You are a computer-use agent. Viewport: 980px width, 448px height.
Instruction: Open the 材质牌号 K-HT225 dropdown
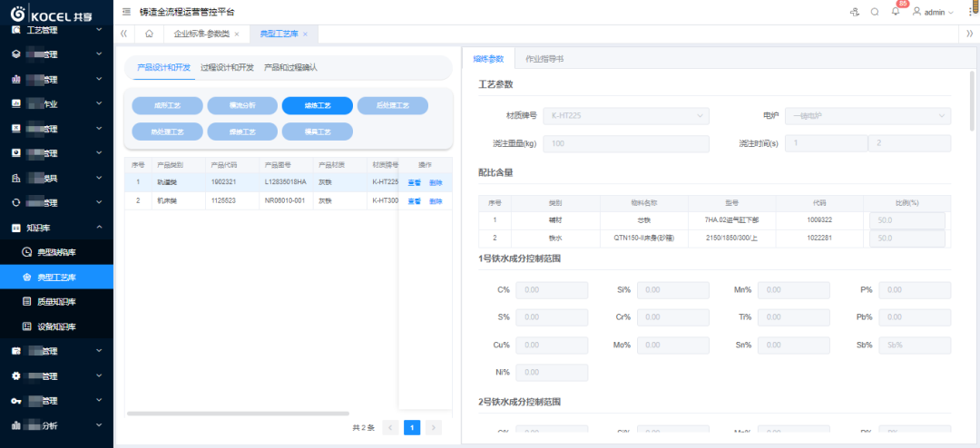pyautogui.click(x=626, y=115)
